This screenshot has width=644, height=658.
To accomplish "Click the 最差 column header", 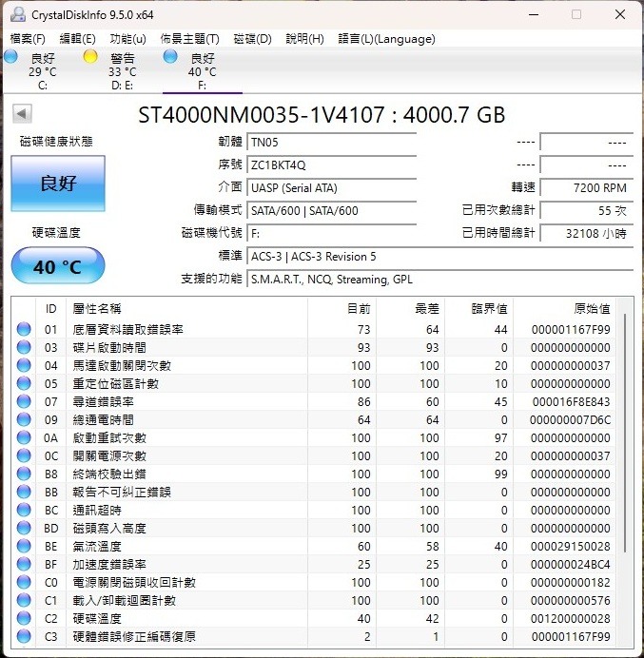I will pyautogui.click(x=427, y=309).
